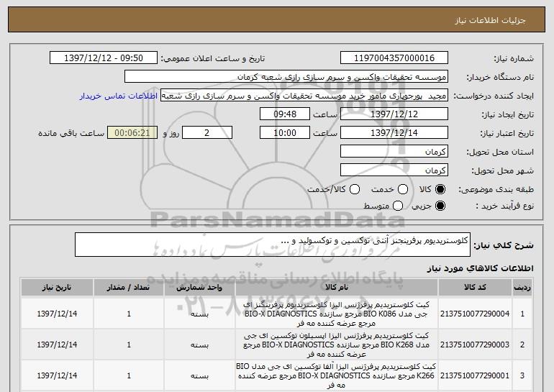This screenshot has width=554, height=392.
Task: Click row 1 unit بسته cell
Action: [x=199, y=314]
